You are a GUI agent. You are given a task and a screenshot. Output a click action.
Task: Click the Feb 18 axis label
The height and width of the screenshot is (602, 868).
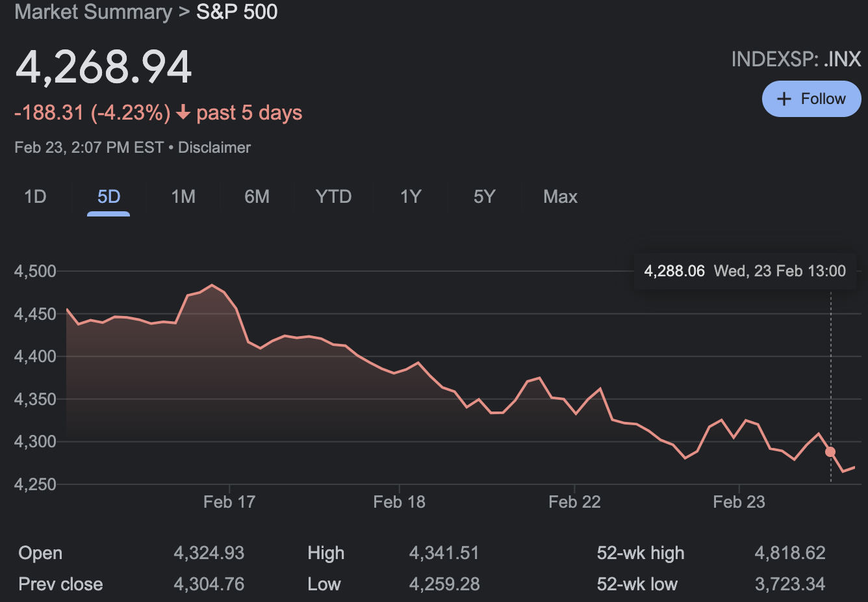coord(399,502)
